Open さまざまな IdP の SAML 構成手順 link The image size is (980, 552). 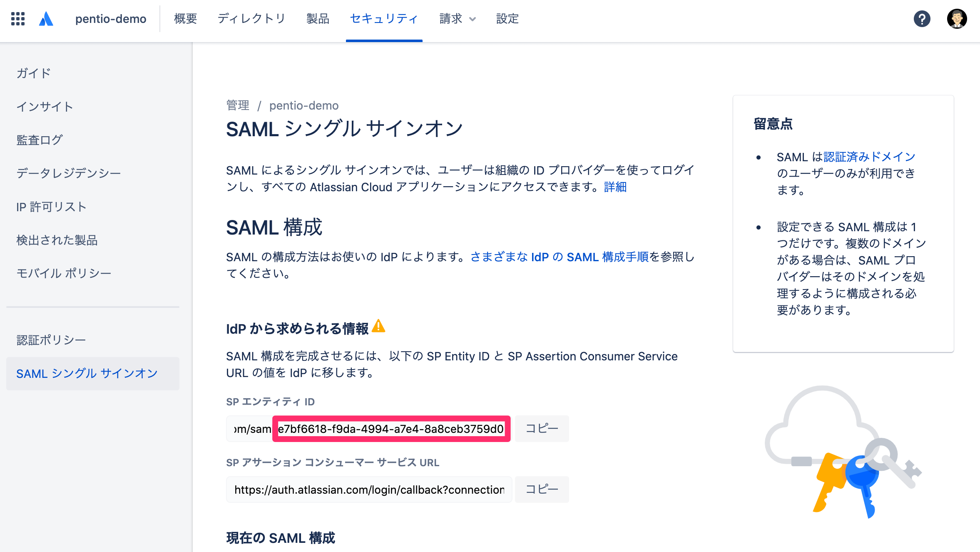point(560,257)
